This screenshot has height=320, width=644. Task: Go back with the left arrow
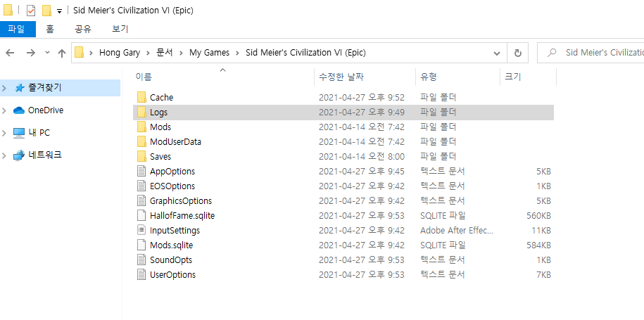click(x=10, y=53)
